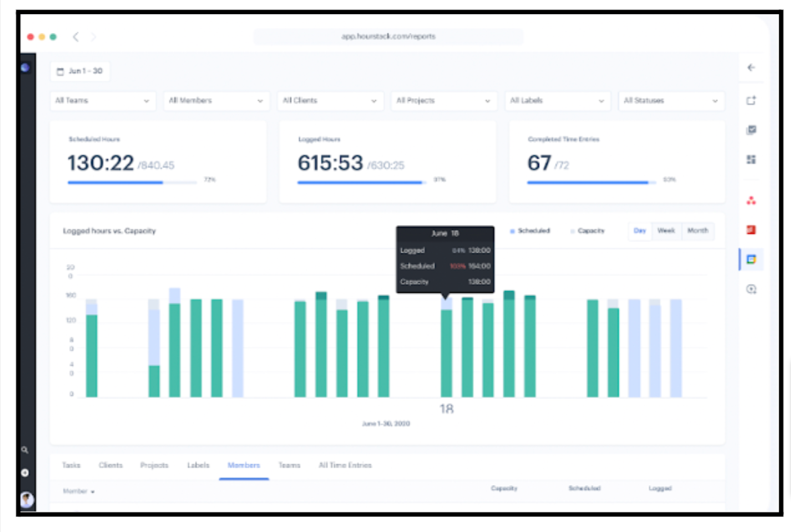The image size is (791, 532).
Task: Click the back arrow at sidebar top
Action: [x=751, y=67]
